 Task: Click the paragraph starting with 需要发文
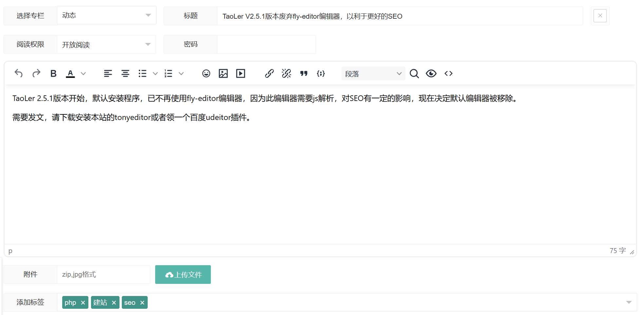coord(132,117)
